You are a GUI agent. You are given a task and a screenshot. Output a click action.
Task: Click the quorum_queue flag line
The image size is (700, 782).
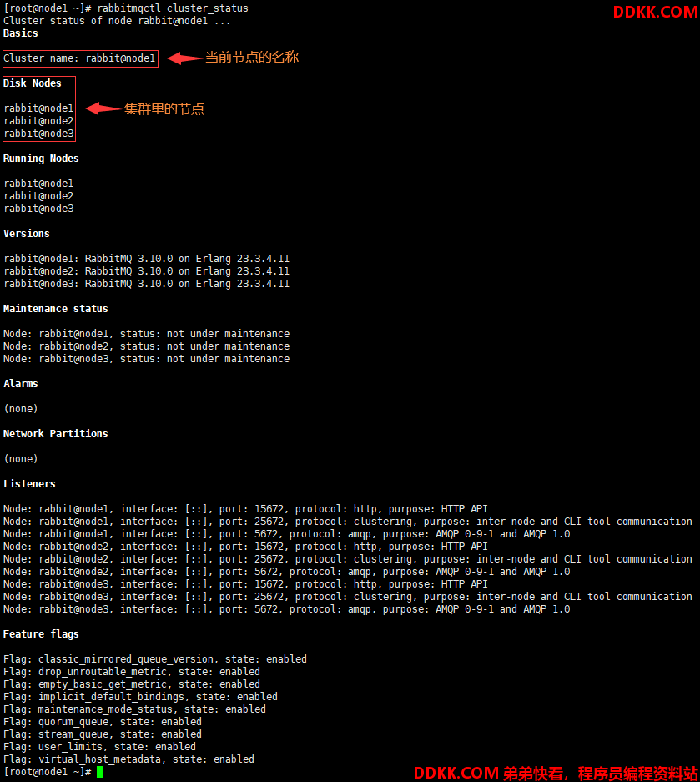coord(103,722)
